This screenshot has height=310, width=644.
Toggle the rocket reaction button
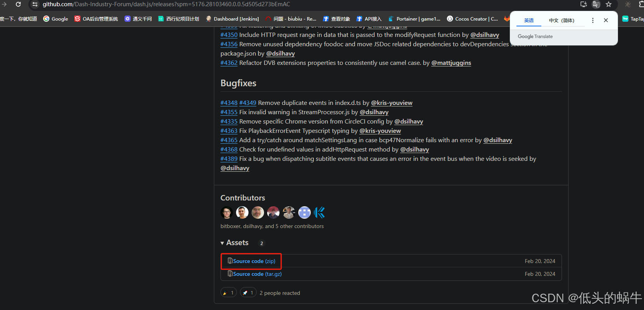coord(248,293)
